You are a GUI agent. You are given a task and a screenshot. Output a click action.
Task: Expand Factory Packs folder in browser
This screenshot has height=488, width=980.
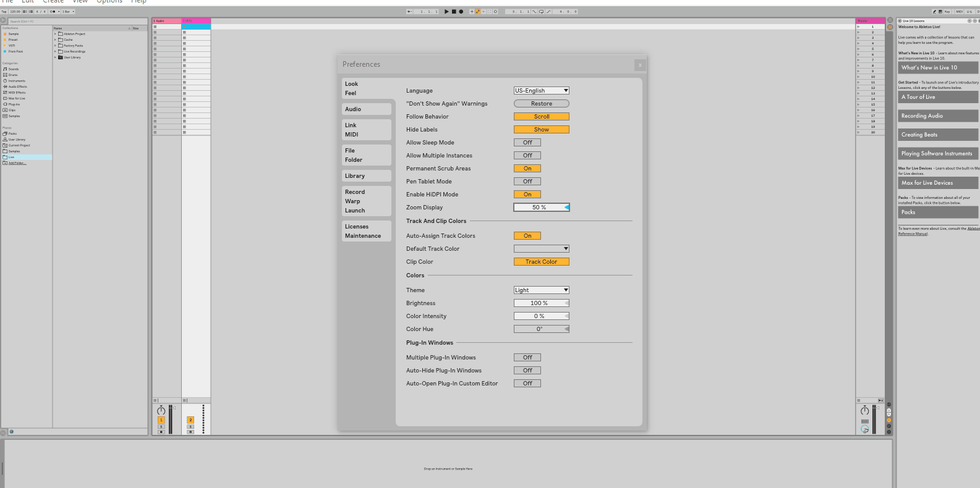pos(55,46)
